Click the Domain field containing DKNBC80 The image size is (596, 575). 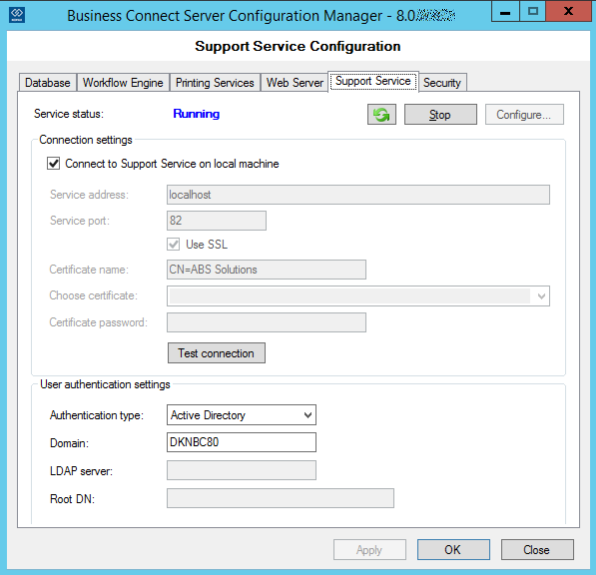click(241, 442)
